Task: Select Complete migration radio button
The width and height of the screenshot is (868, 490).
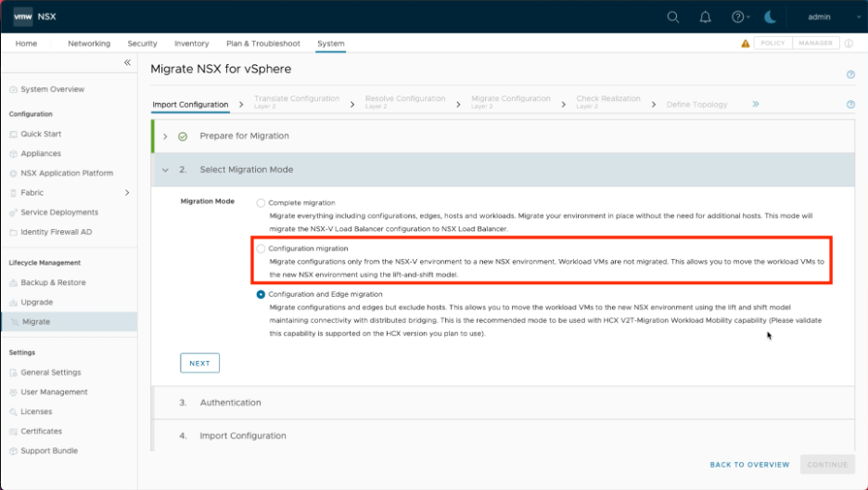Action: pyautogui.click(x=261, y=202)
